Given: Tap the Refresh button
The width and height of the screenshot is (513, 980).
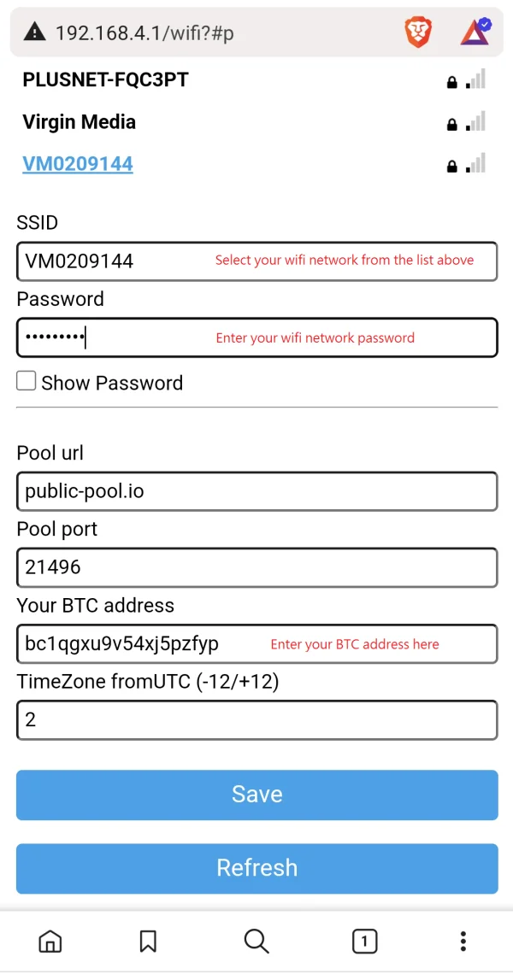Looking at the screenshot, I should click(256, 868).
